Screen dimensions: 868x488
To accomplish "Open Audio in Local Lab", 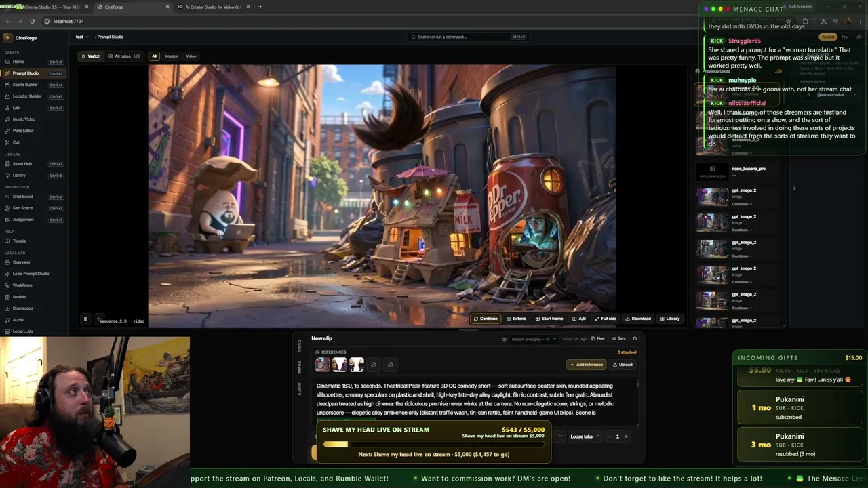I will (34, 320).
